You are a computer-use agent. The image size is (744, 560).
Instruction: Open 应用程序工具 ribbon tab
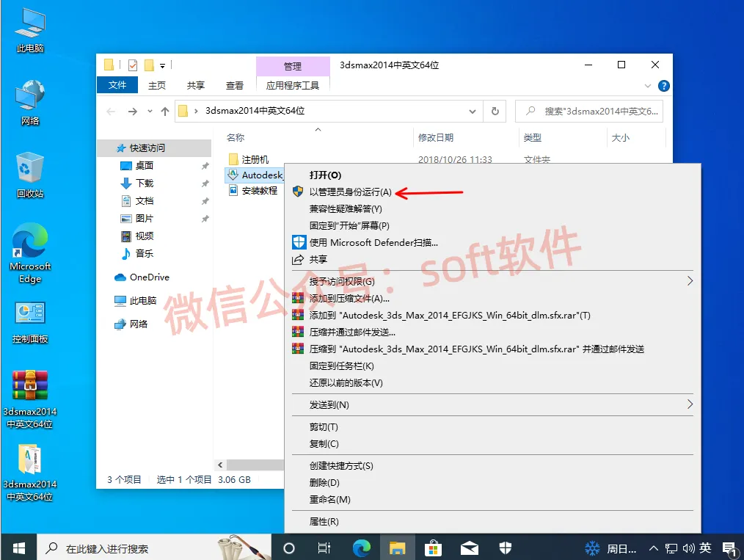point(292,85)
